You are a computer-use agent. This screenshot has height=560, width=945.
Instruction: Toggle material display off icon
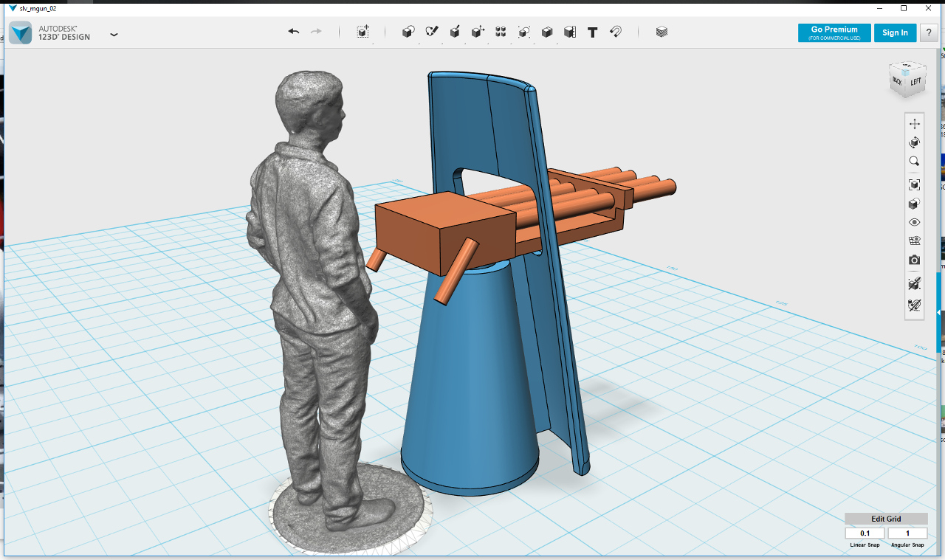pyautogui.click(x=915, y=305)
